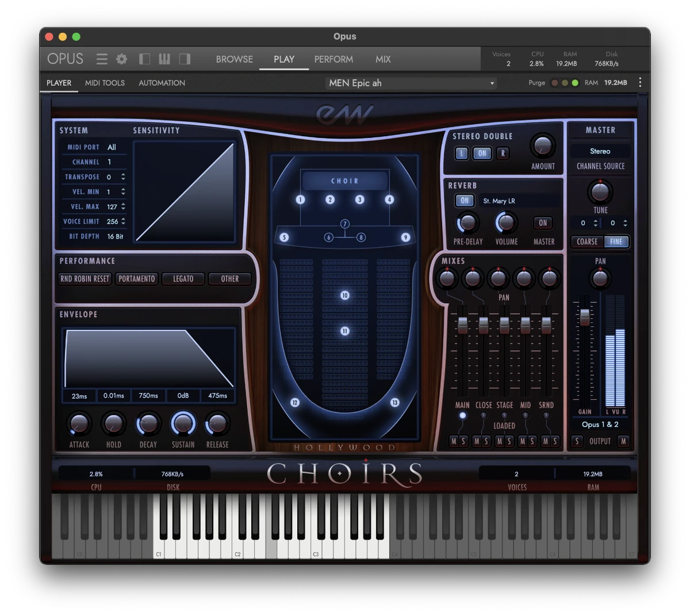The height and width of the screenshot is (616, 690).
Task: Click the right panel view icon
Action: (x=185, y=59)
